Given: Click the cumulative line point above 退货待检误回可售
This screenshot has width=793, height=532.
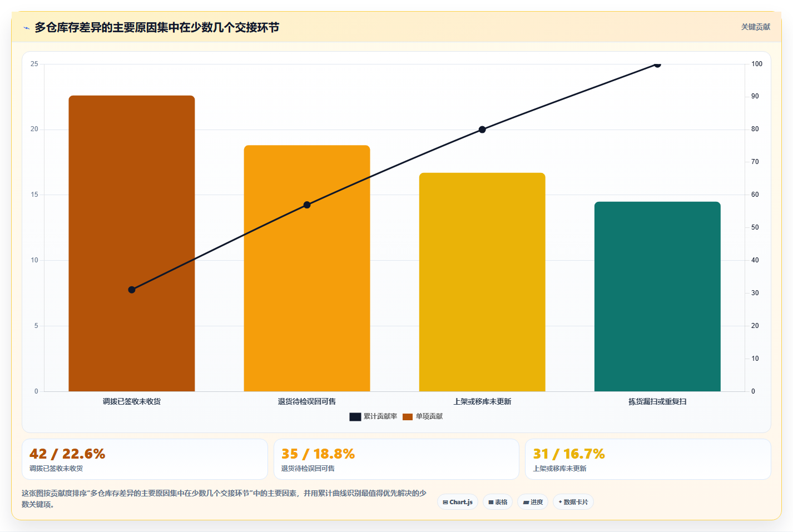Looking at the screenshot, I should (x=307, y=205).
